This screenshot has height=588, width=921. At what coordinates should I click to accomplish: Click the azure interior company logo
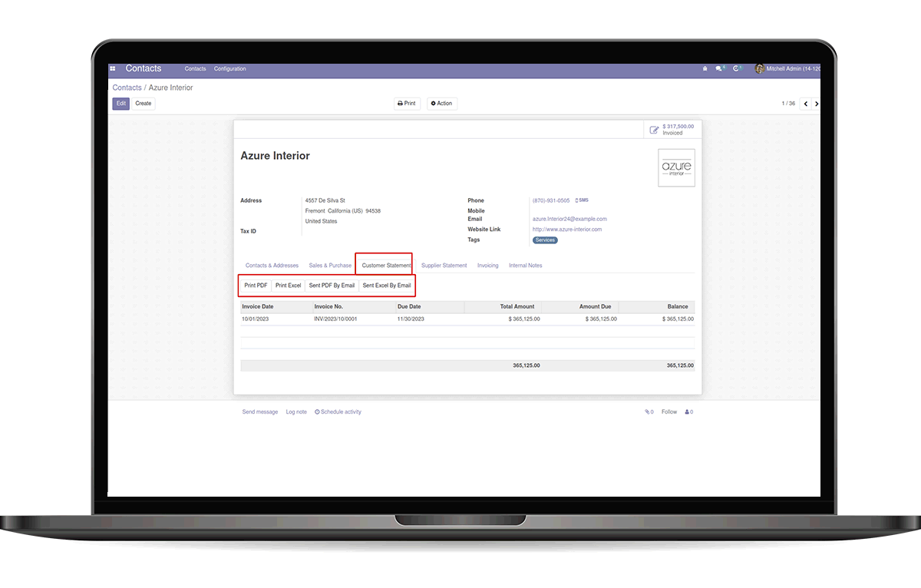(x=676, y=167)
